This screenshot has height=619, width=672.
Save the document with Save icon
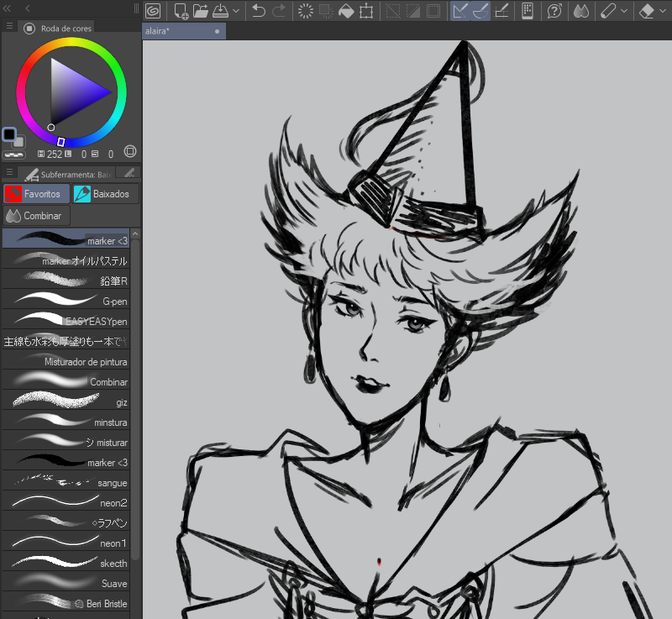click(x=221, y=11)
